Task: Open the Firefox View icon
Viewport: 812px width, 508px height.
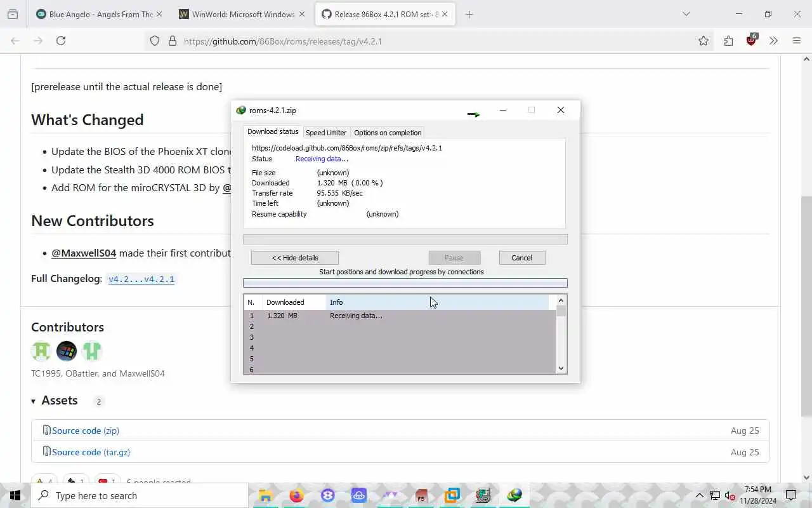Action: click(x=13, y=14)
